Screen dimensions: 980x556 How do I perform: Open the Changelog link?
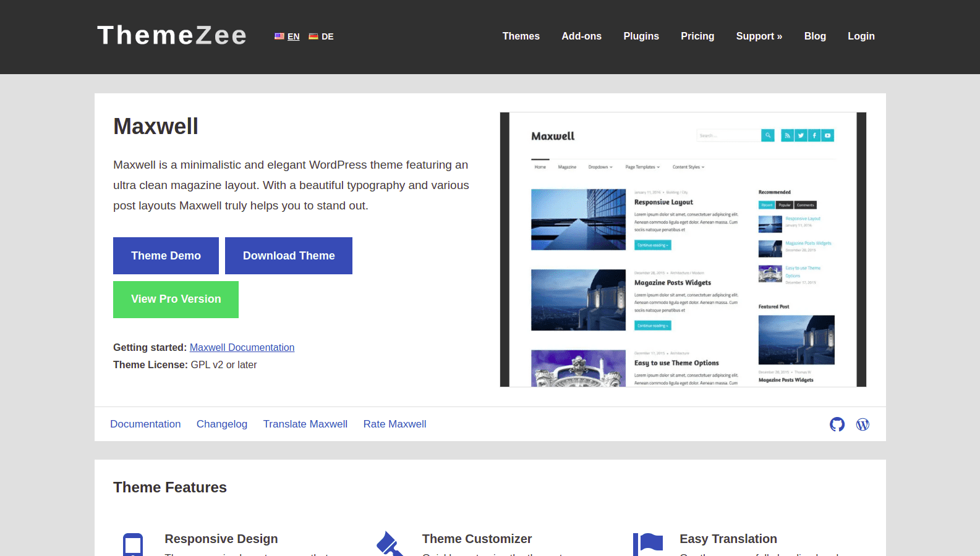pyautogui.click(x=222, y=424)
